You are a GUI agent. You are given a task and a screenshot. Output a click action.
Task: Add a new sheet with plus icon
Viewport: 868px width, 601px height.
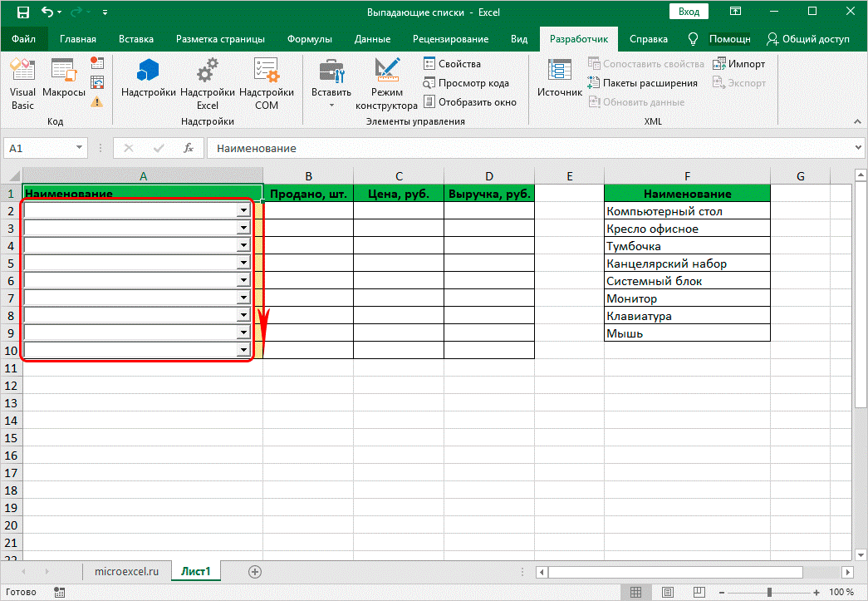[255, 572]
